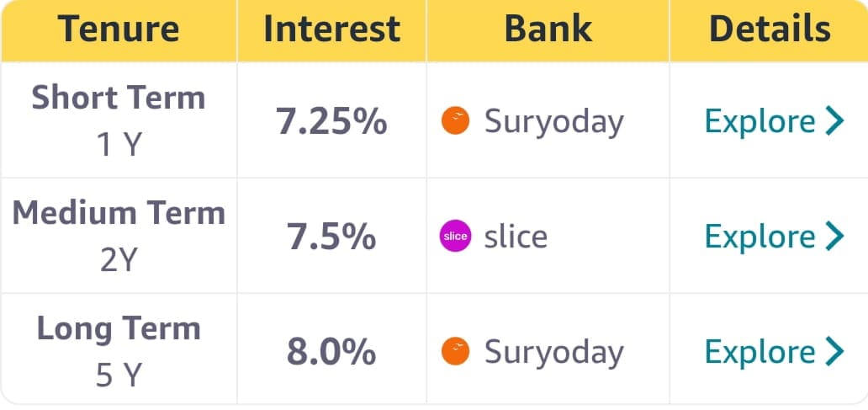This screenshot has width=868, height=410.
Task: Click the slice logo icon
Action: coord(455,237)
